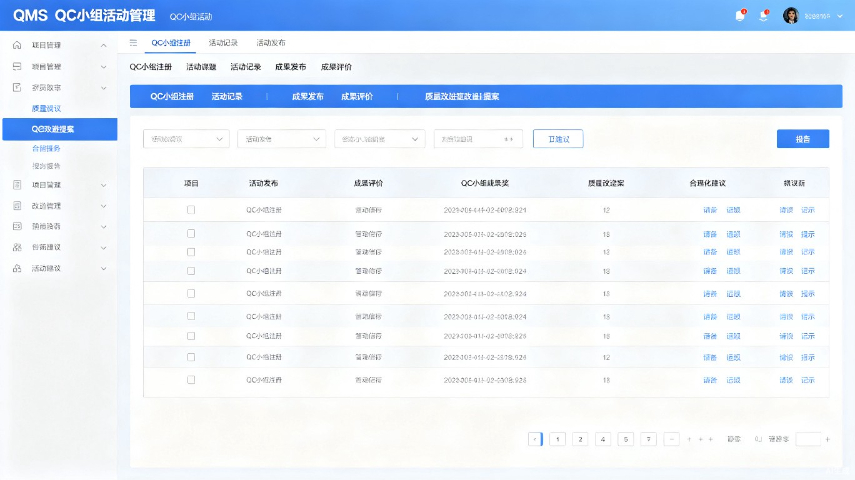This screenshot has height=480, width=855.
Task: Open the first notification icon in the header
Action: pos(740,16)
